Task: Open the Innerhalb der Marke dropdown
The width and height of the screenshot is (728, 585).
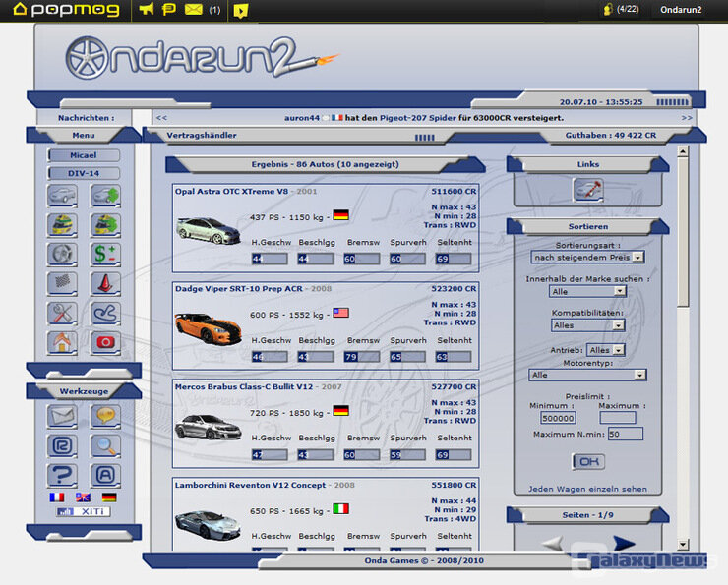Action: [x=587, y=291]
